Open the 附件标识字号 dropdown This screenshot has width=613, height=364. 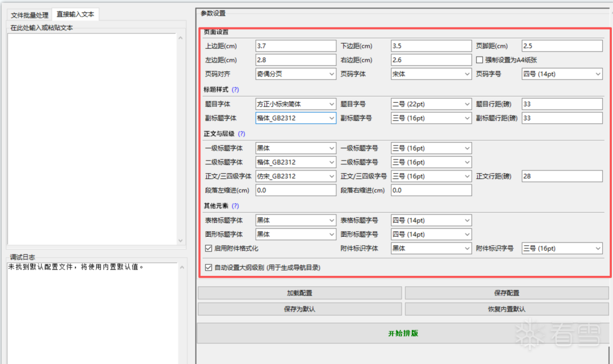[561, 249]
